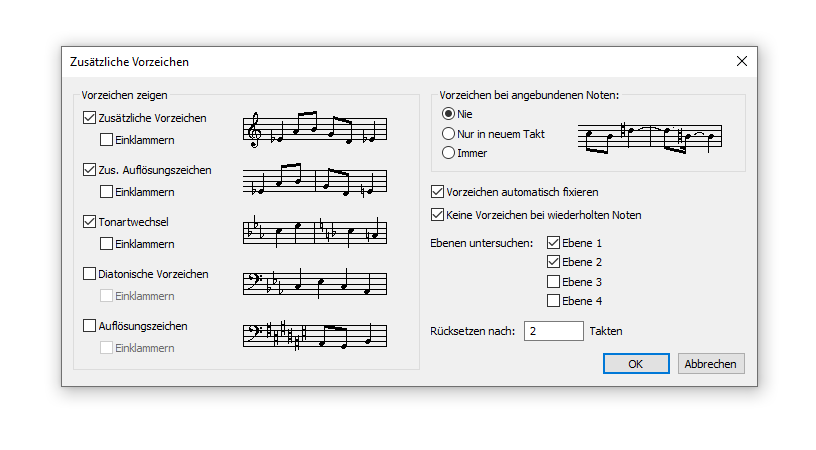Click the Takten label
This screenshot has height=450, width=816.
coord(606,331)
